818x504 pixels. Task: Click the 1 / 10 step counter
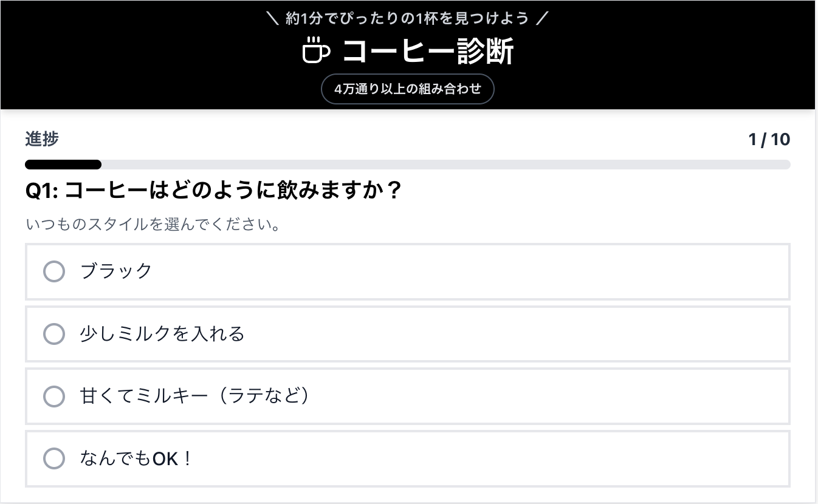pyautogui.click(x=769, y=140)
